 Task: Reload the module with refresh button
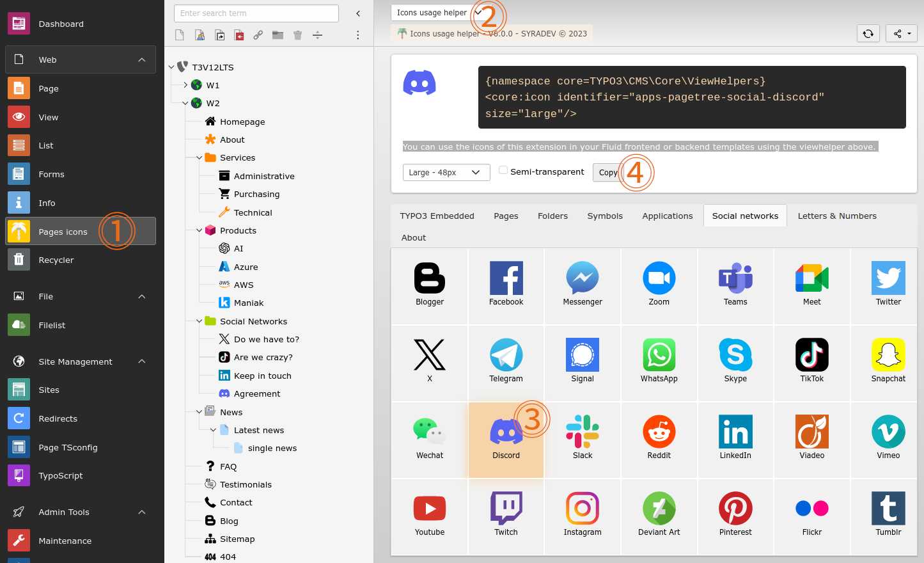(868, 33)
